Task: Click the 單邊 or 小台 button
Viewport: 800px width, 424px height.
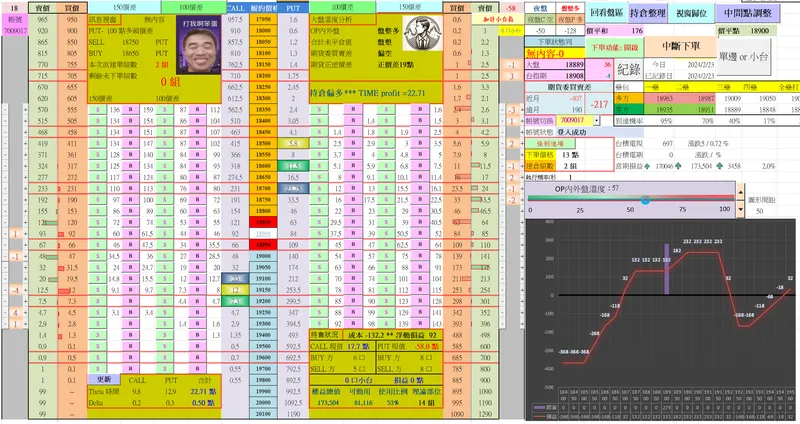Action: 743,57
